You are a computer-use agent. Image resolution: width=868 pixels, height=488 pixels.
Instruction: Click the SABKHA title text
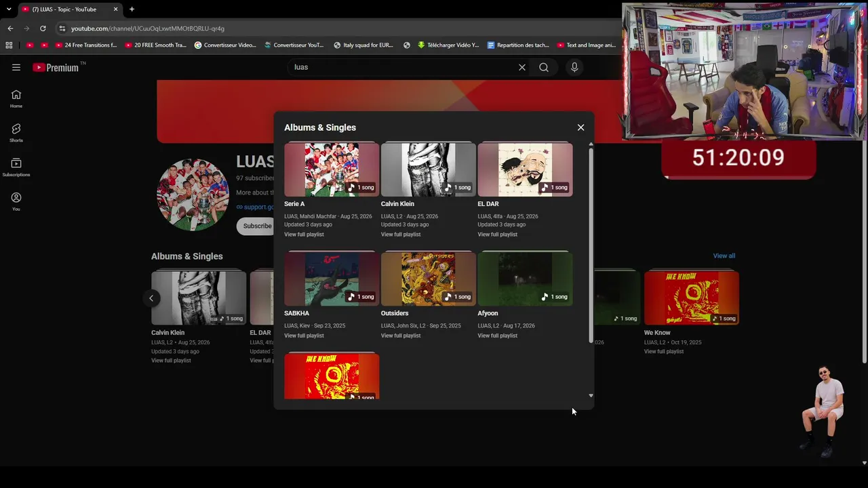pyautogui.click(x=296, y=313)
